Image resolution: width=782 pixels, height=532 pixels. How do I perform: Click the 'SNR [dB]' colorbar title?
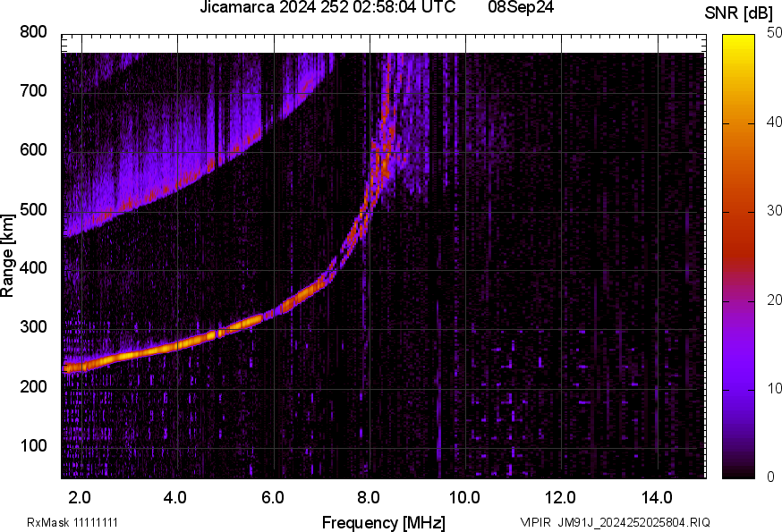tap(738, 13)
